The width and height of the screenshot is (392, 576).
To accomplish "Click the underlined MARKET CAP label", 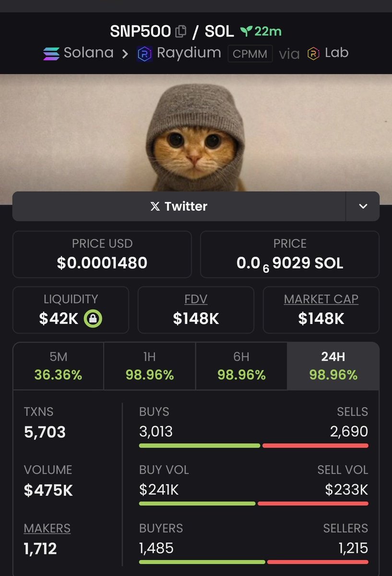I will point(321,299).
